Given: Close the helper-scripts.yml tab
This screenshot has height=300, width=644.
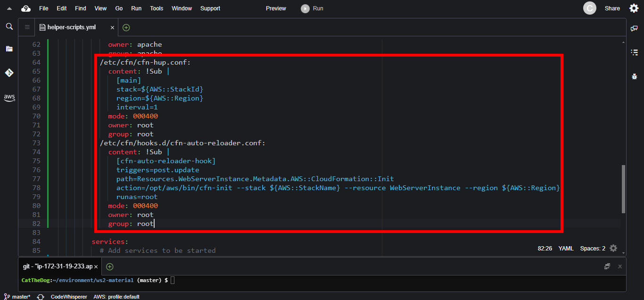Looking at the screenshot, I should tap(112, 27).
